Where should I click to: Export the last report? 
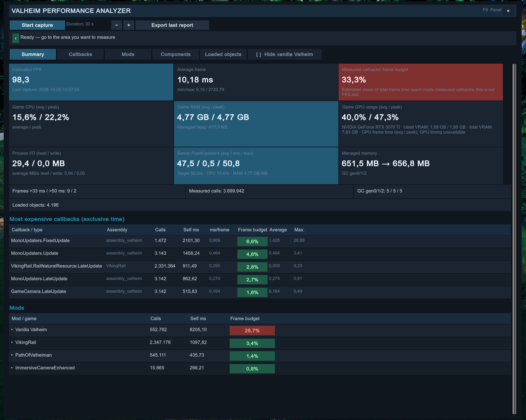tap(172, 25)
